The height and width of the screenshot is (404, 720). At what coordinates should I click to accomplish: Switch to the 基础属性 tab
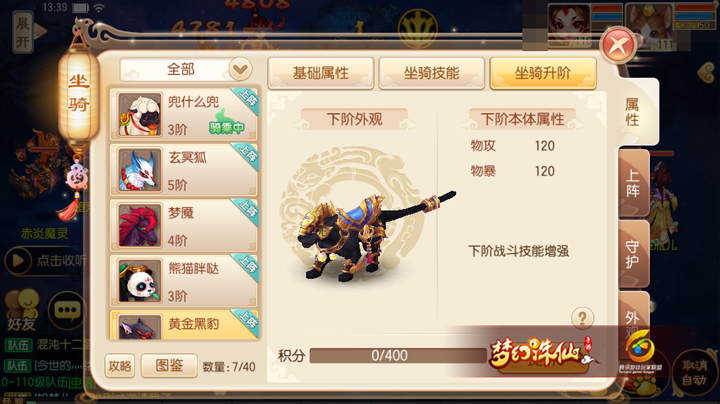[x=321, y=73]
